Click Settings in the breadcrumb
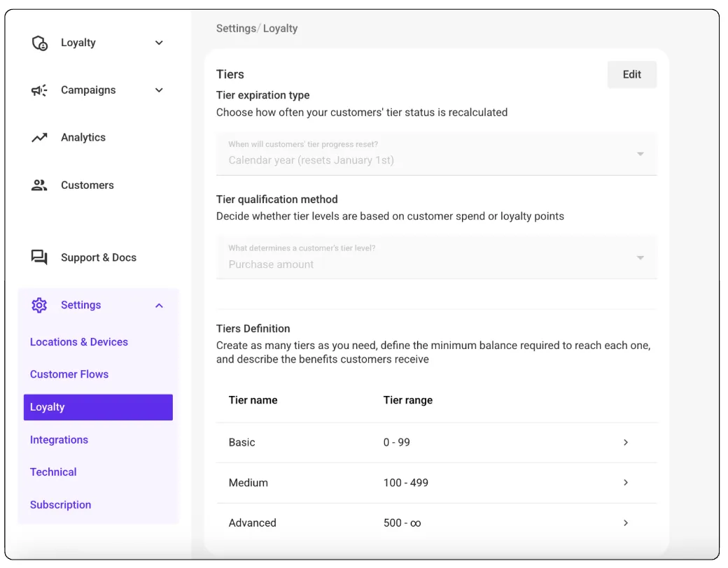The width and height of the screenshot is (728, 568). pos(236,28)
